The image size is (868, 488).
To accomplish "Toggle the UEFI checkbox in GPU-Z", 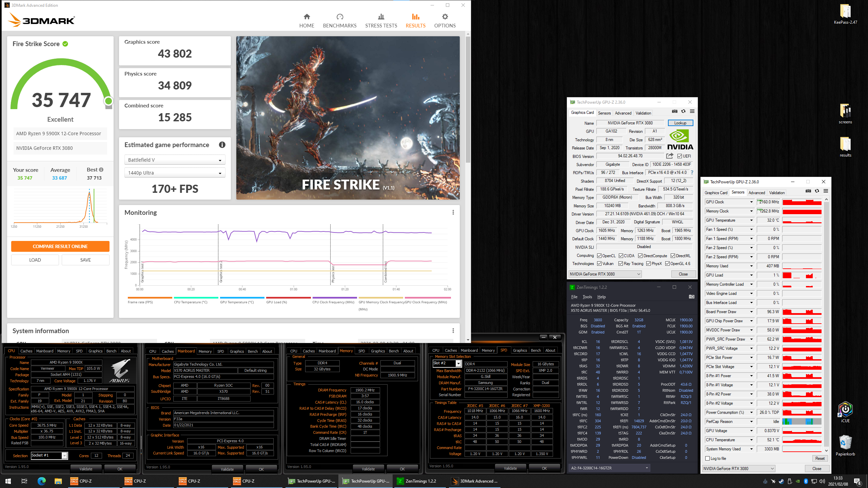I will tap(679, 156).
